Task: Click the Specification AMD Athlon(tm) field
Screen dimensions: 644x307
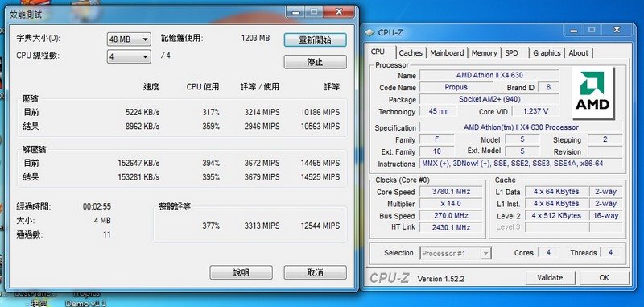Action: click(x=521, y=127)
